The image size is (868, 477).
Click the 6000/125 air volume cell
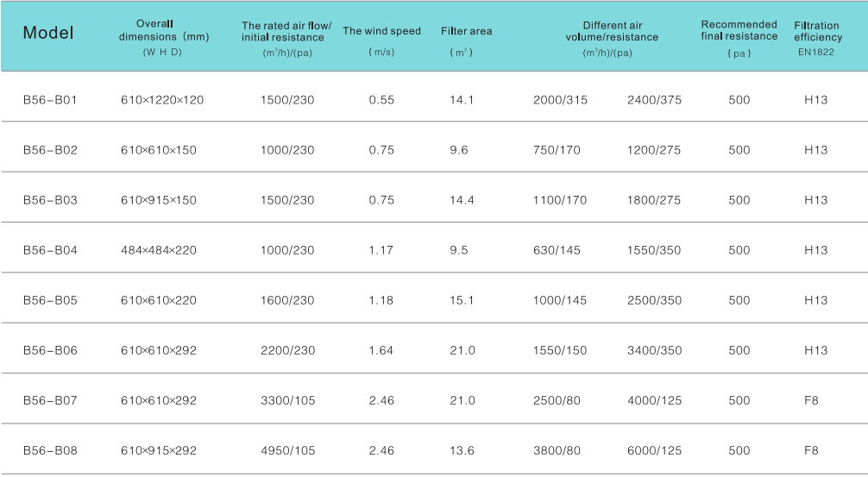coord(654,450)
